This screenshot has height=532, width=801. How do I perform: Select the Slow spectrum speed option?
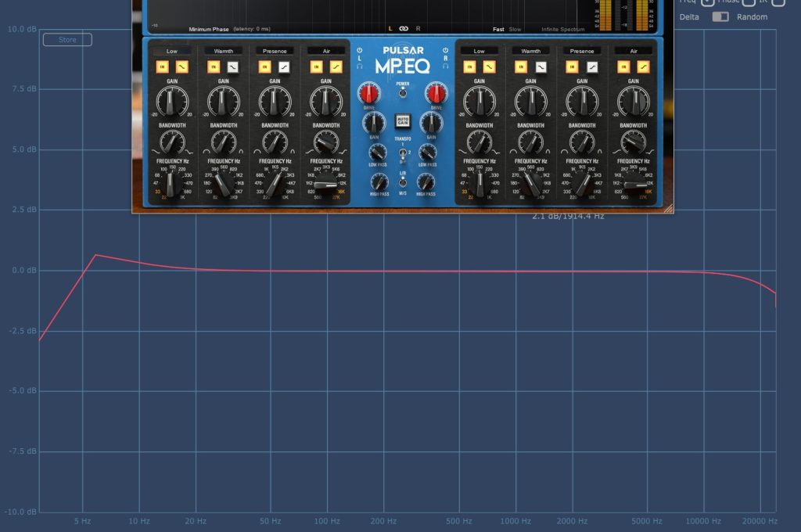pyautogui.click(x=515, y=30)
